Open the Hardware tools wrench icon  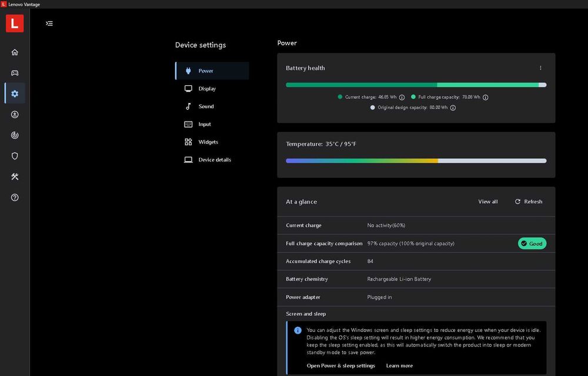(15, 177)
